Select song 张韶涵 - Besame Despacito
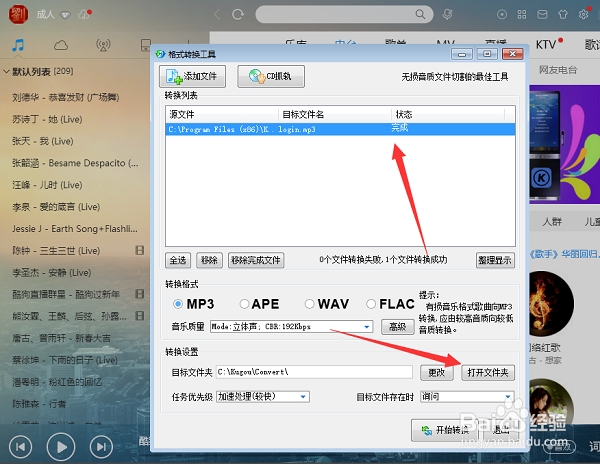 pos(75,163)
